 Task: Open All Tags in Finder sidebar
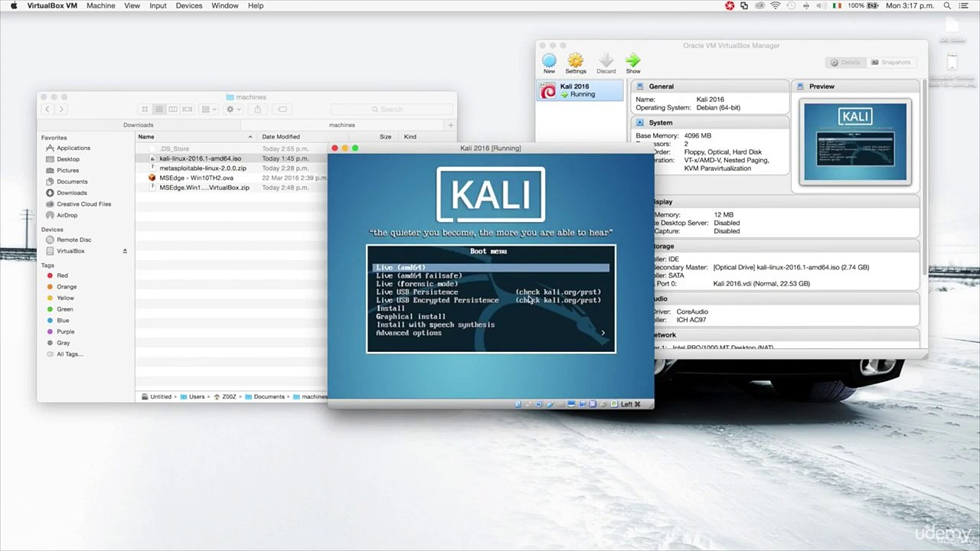(70, 354)
